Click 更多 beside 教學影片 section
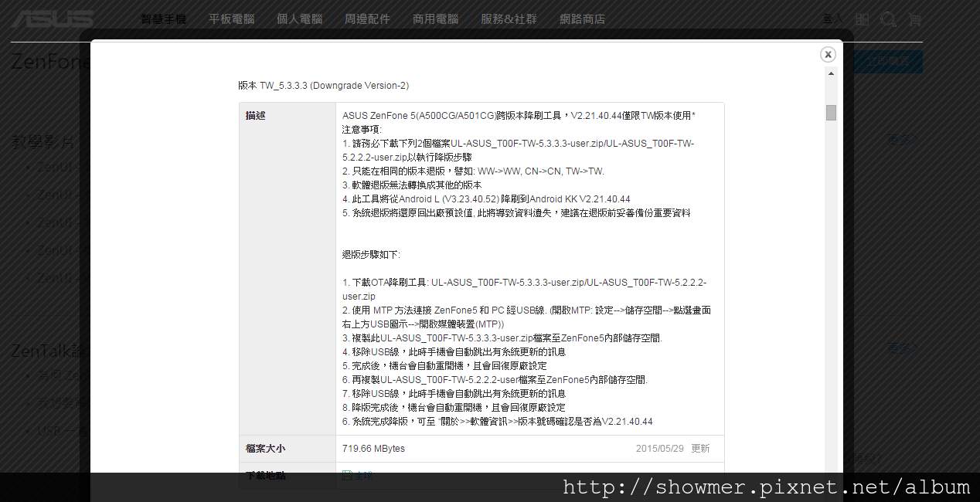 (x=904, y=140)
